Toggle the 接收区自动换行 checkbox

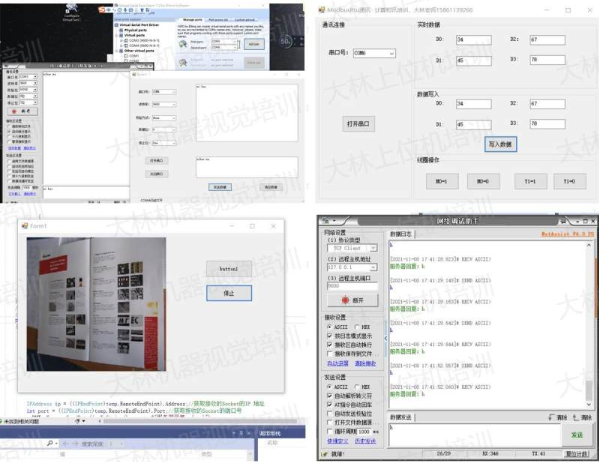tap(330, 345)
